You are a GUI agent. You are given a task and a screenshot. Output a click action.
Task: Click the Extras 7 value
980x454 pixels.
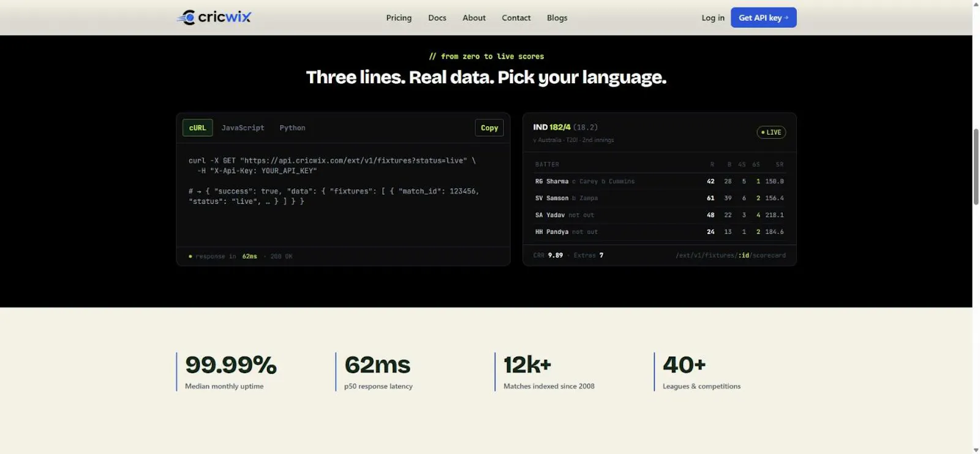click(589, 255)
